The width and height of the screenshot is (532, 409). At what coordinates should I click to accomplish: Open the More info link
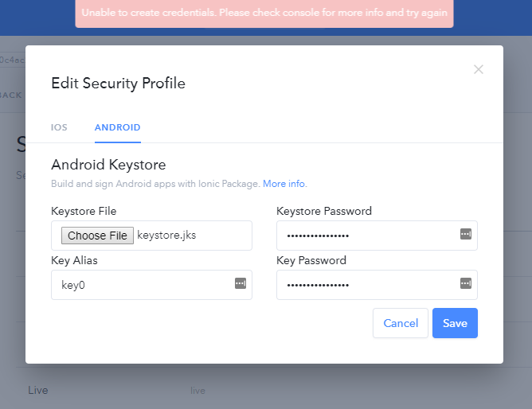coord(284,184)
